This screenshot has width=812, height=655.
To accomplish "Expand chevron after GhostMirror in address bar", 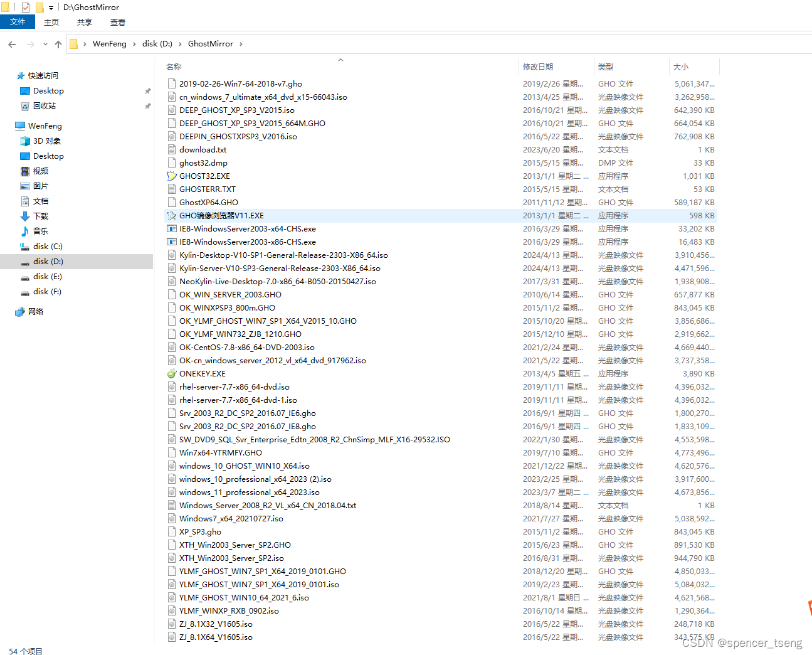I will pos(241,44).
